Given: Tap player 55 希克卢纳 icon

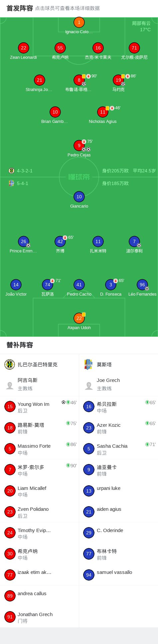Looking at the screenshot, I should pos(60,48).
